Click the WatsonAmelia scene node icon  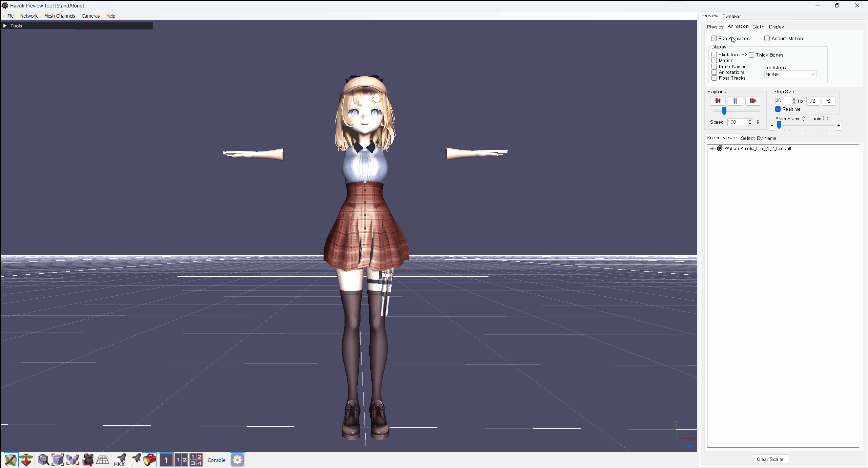pyautogui.click(x=720, y=148)
